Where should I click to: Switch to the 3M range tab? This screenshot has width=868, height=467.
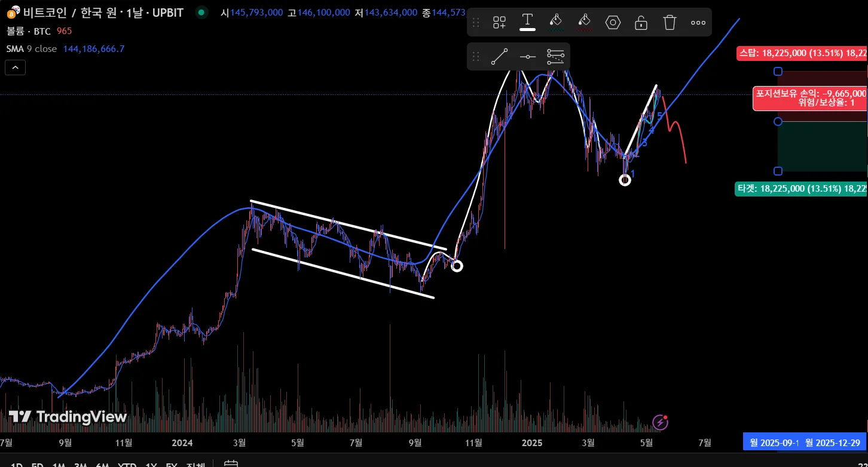[80, 463]
